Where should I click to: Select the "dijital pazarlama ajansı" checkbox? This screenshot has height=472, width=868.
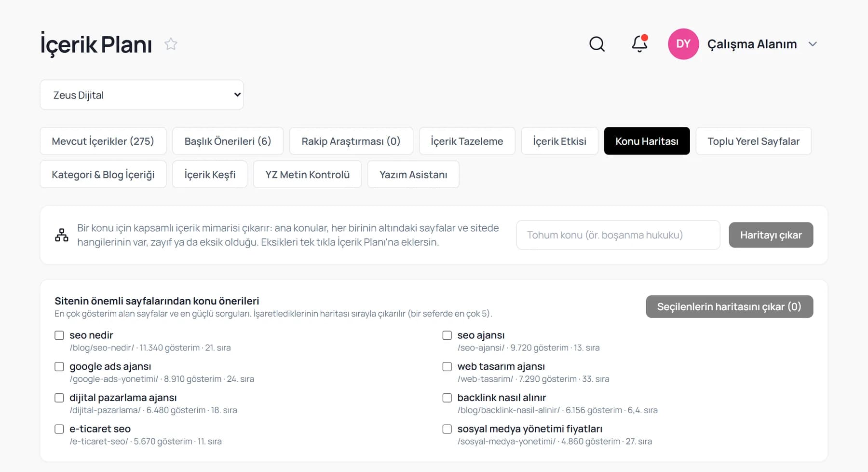59,398
